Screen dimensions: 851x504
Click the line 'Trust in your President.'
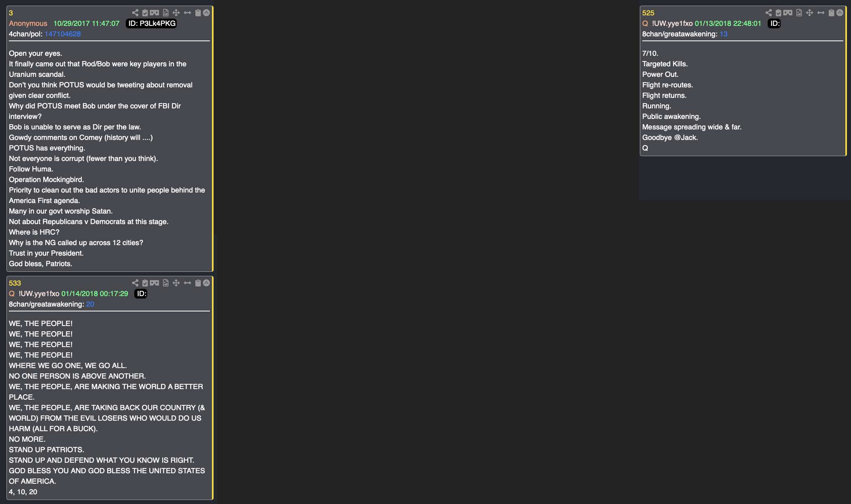pos(46,253)
